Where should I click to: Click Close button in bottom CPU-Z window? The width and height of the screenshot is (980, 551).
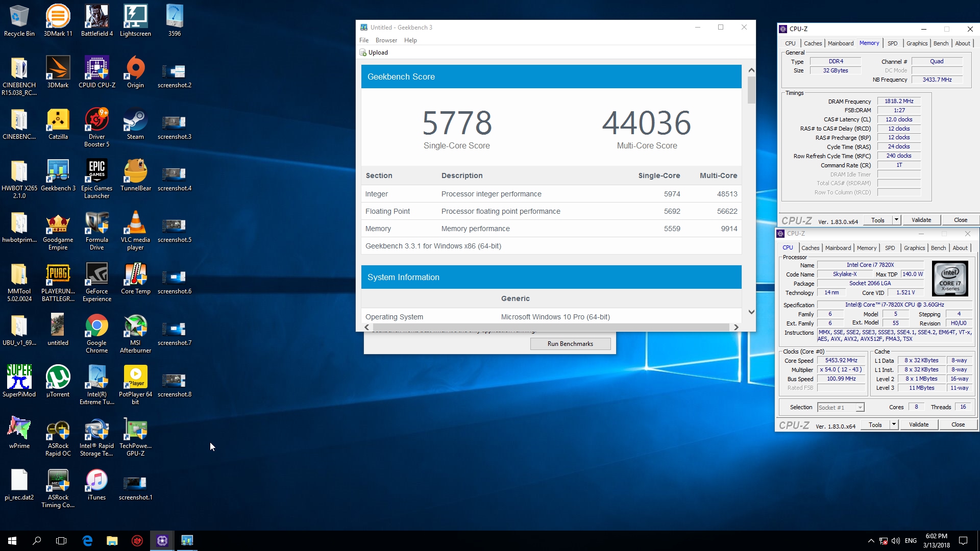958,424
